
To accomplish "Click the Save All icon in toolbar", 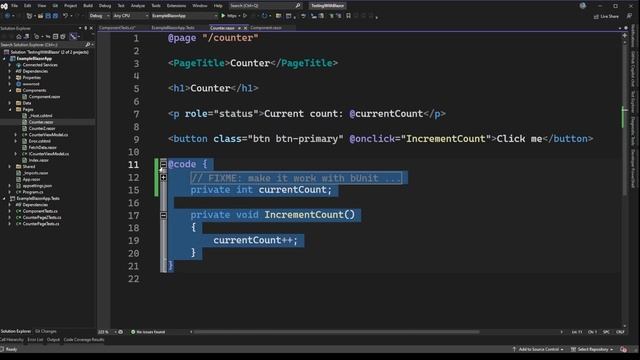I will (55, 16).
